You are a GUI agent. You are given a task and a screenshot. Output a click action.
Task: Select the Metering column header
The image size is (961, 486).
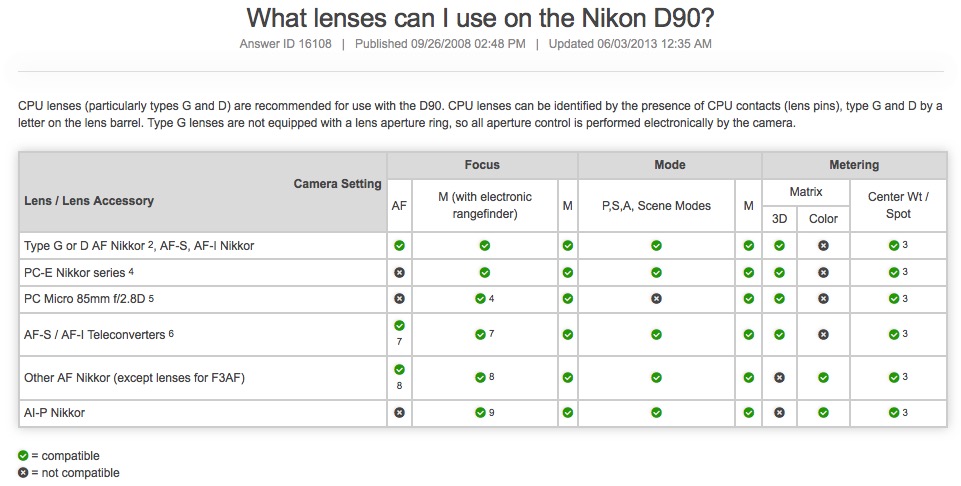(854, 165)
